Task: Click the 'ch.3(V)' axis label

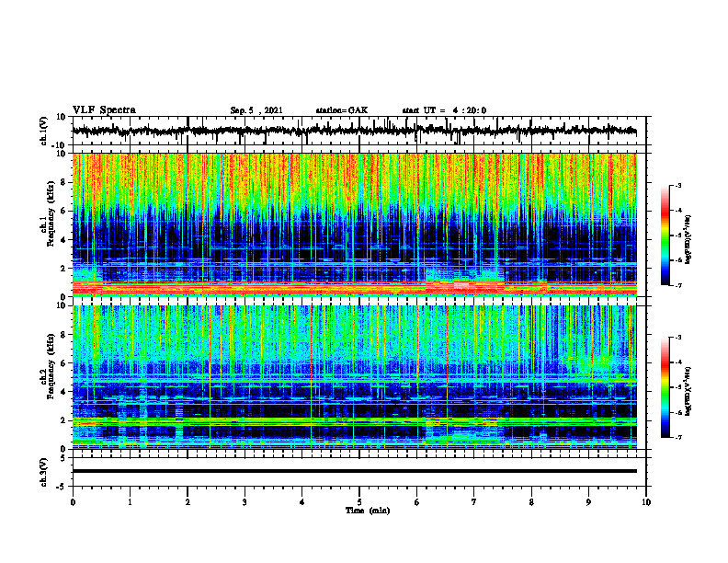Action: point(44,472)
